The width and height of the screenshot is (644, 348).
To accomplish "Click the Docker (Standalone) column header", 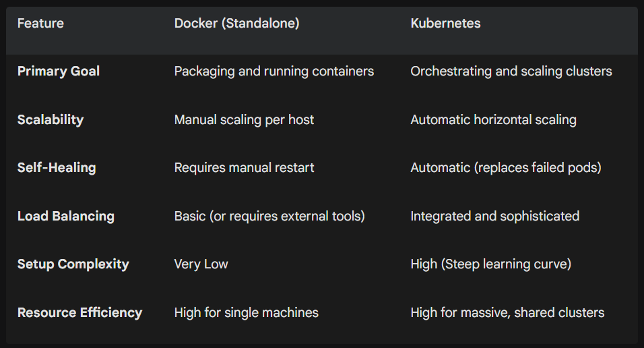I will coord(236,24).
